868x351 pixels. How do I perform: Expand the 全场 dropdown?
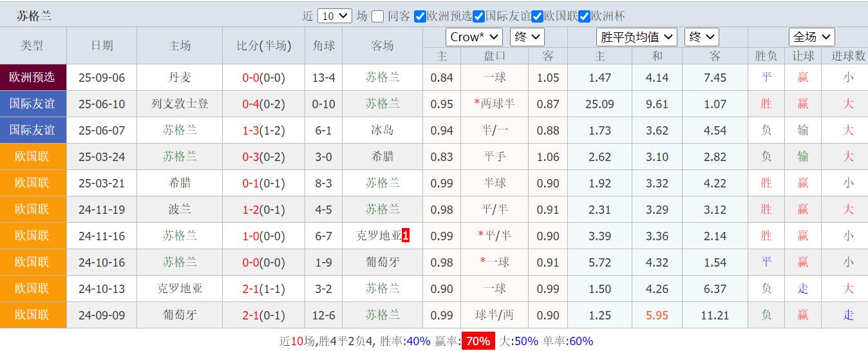pos(811,37)
